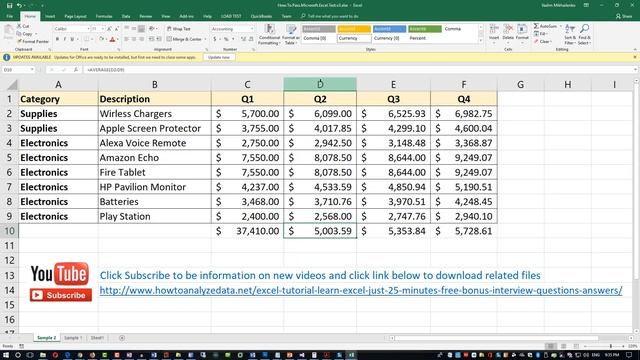Expand the formula bar
Viewport: 640px width, 360px height.
(x=635, y=70)
